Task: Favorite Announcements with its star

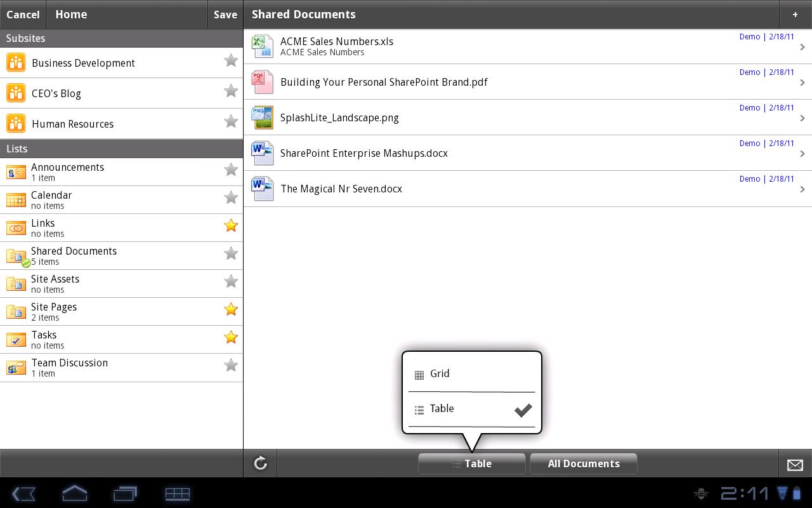Action: (x=231, y=170)
